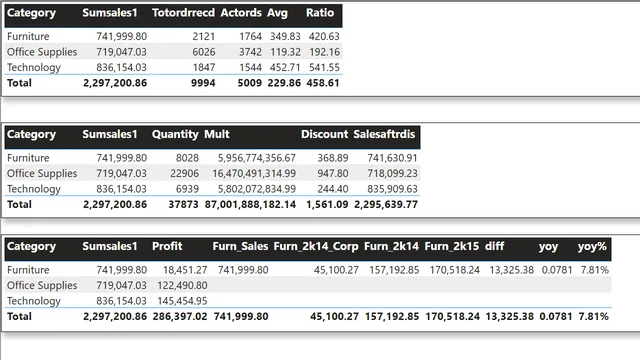Click the Salesaftrdis column header
This screenshot has width=640, height=360.
pyautogui.click(x=384, y=135)
